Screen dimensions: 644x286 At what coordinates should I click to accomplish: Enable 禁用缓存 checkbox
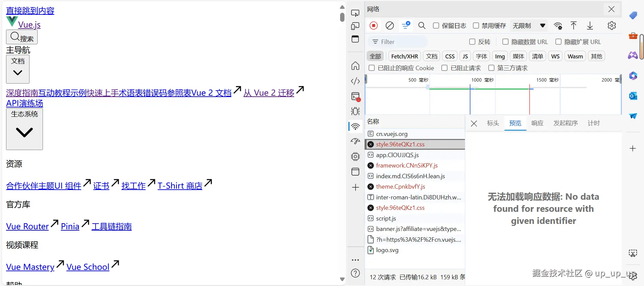(476, 26)
